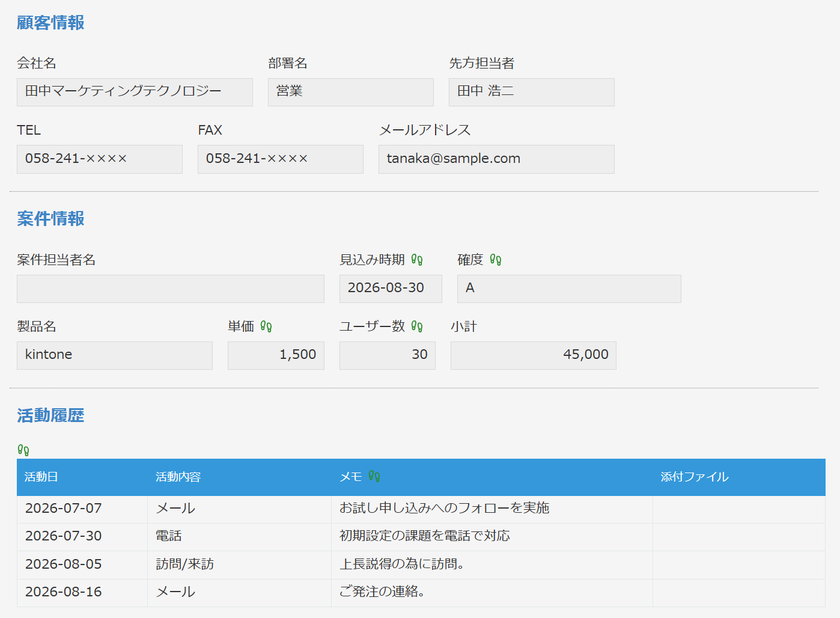Click the ユーザー数 field showing 30
This screenshot has width=840, height=618.
point(388,355)
